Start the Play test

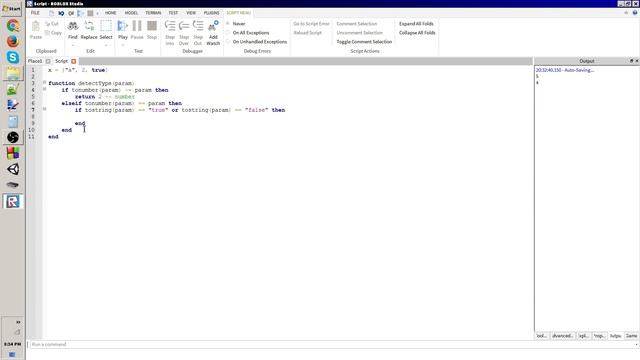(x=122, y=27)
